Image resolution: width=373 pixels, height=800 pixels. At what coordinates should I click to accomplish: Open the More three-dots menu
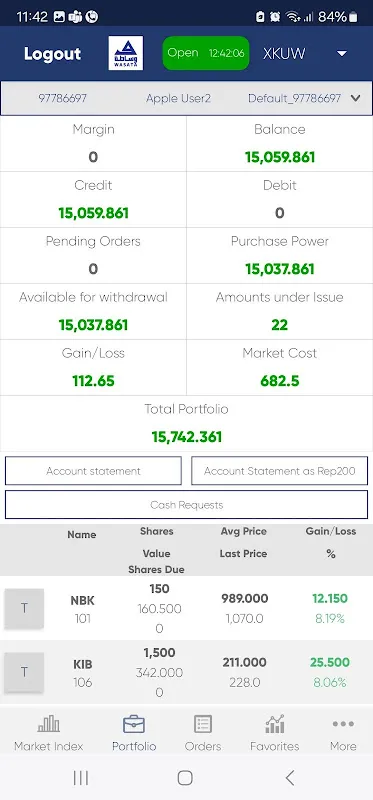(343, 723)
